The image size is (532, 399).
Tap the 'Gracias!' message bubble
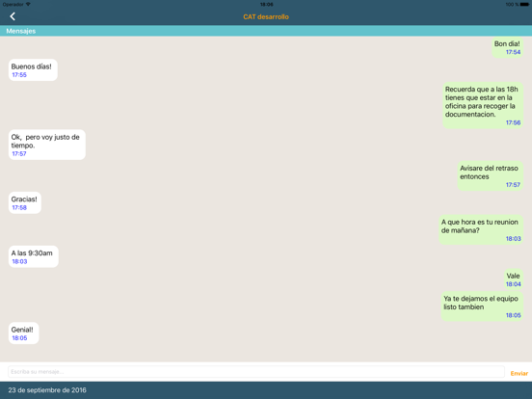[x=25, y=202]
